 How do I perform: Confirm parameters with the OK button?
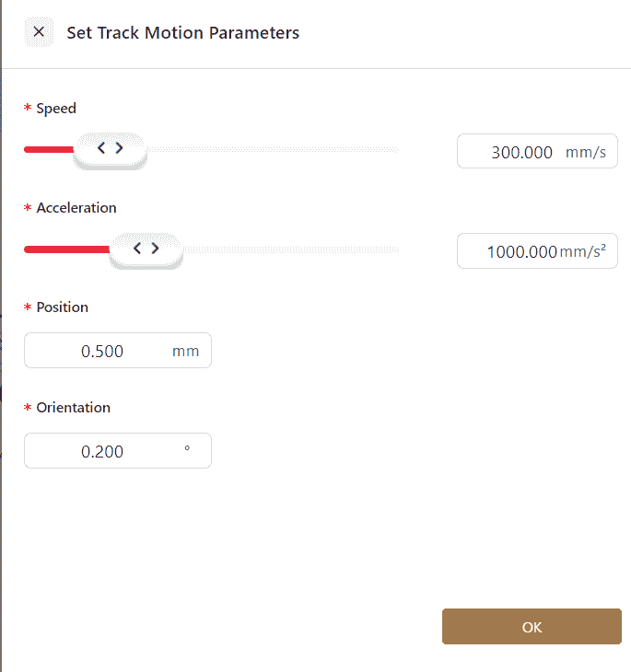coord(532,627)
